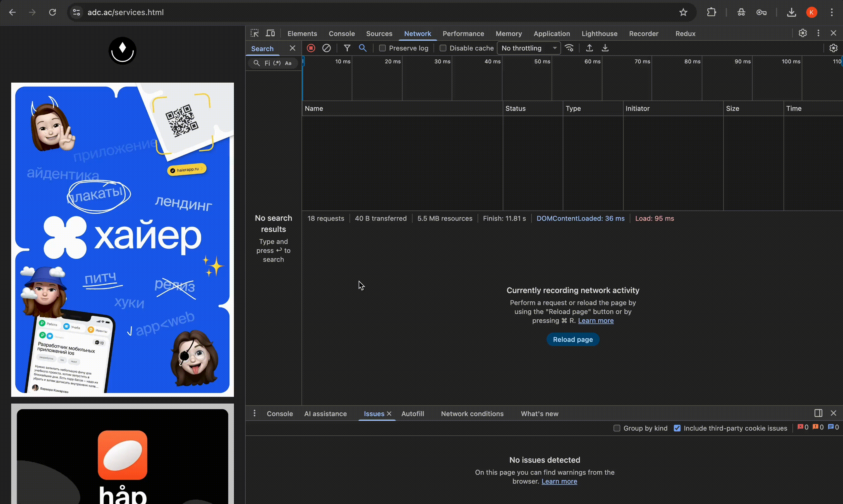Enable the Preserve log checkbox
Viewport: 843px width, 504px height.
coord(382,48)
